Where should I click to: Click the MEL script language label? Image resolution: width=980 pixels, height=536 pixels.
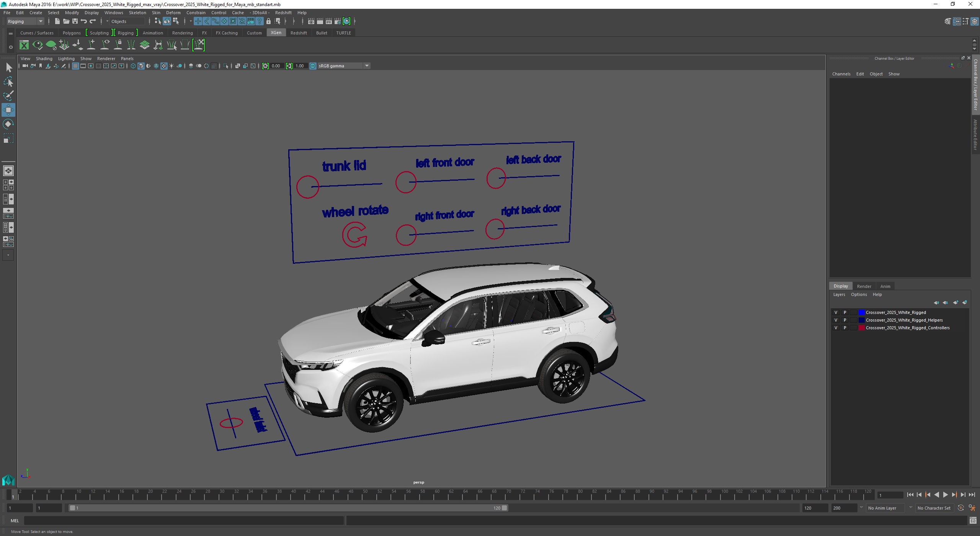(15, 521)
